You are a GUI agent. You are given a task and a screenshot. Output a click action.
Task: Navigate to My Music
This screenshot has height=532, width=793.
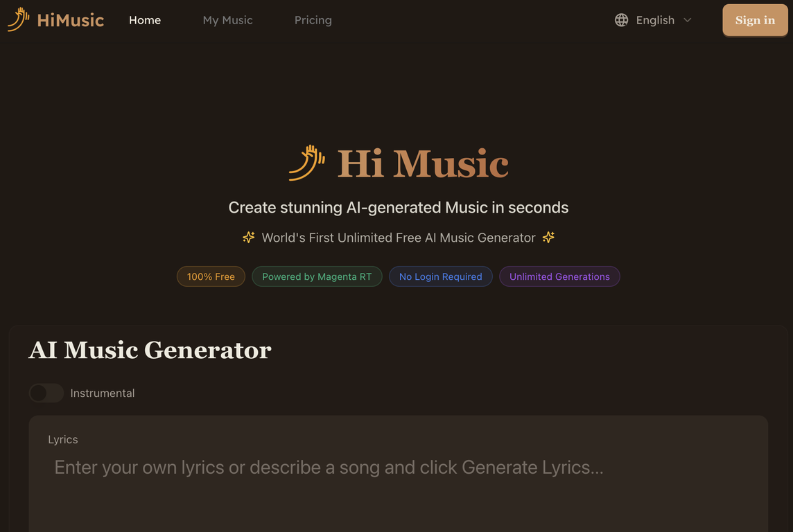click(227, 20)
